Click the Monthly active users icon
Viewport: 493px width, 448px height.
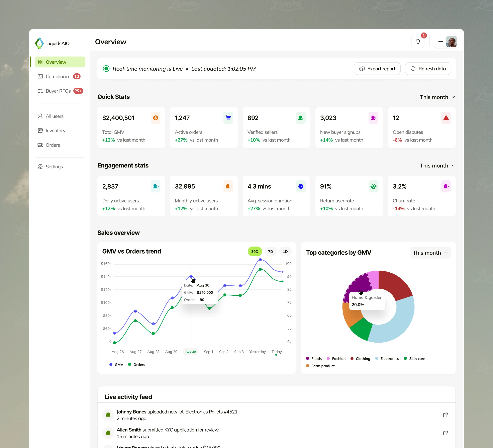pyautogui.click(x=228, y=186)
